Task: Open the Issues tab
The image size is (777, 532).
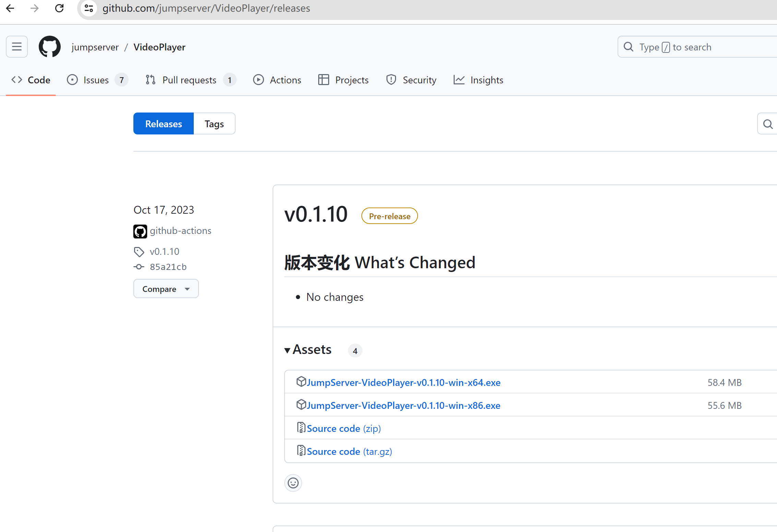Action: point(96,80)
